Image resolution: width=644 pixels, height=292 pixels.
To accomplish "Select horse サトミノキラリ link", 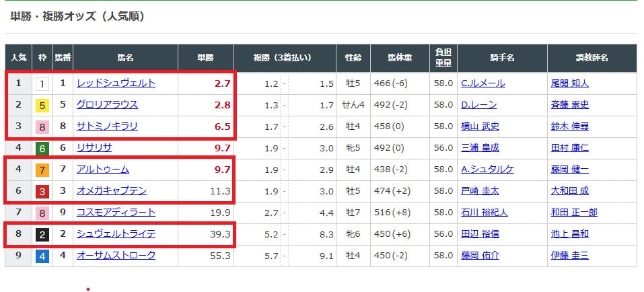I will click(x=108, y=126).
